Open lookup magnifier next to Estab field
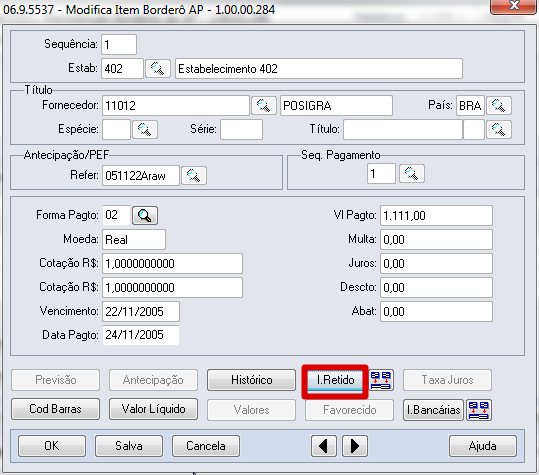This screenshot has height=475, width=539. point(158,68)
